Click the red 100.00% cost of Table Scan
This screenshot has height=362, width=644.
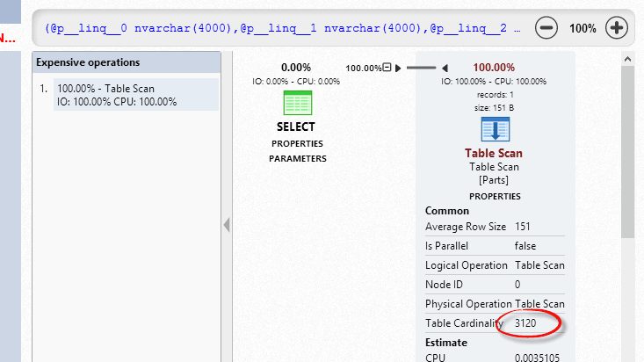(x=494, y=68)
